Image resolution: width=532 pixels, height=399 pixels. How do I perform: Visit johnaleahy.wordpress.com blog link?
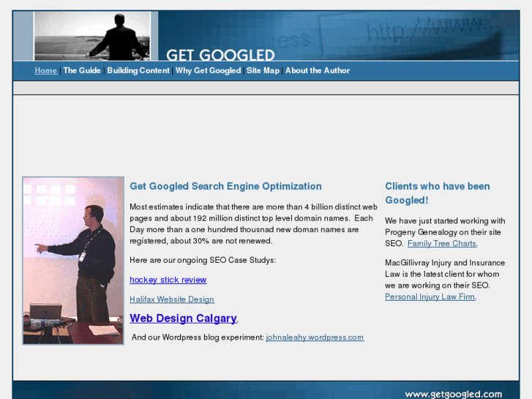click(315, 338)
